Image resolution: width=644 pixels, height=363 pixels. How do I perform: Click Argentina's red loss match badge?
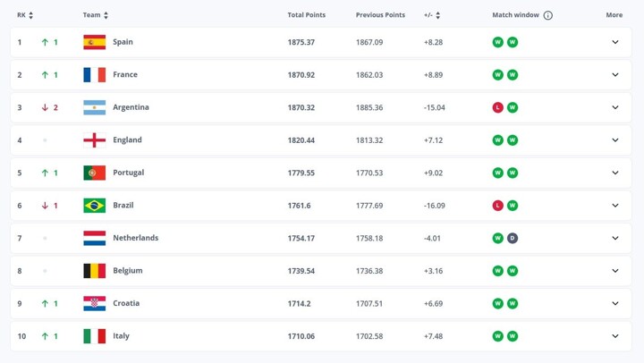point(498,107)
